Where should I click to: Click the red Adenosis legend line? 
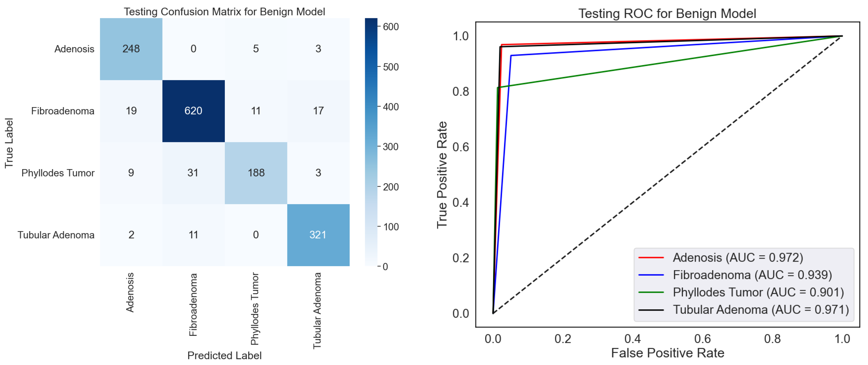[x=651, y=258]
